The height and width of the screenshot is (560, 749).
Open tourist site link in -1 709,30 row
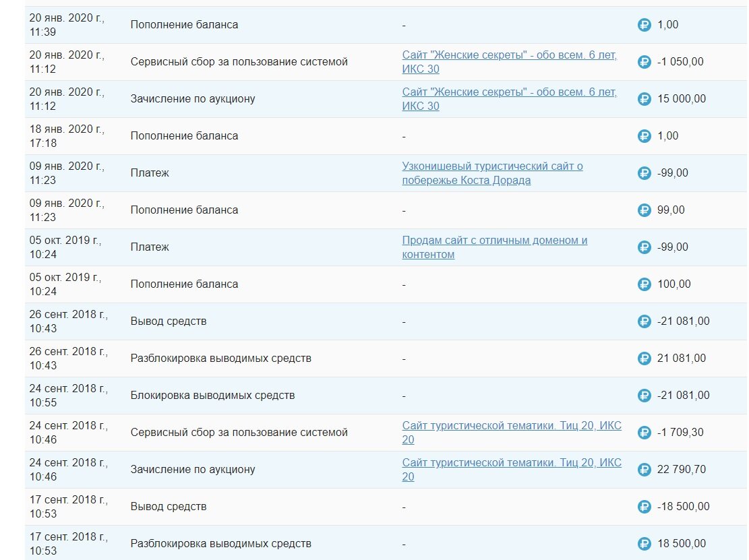point(512,433)
